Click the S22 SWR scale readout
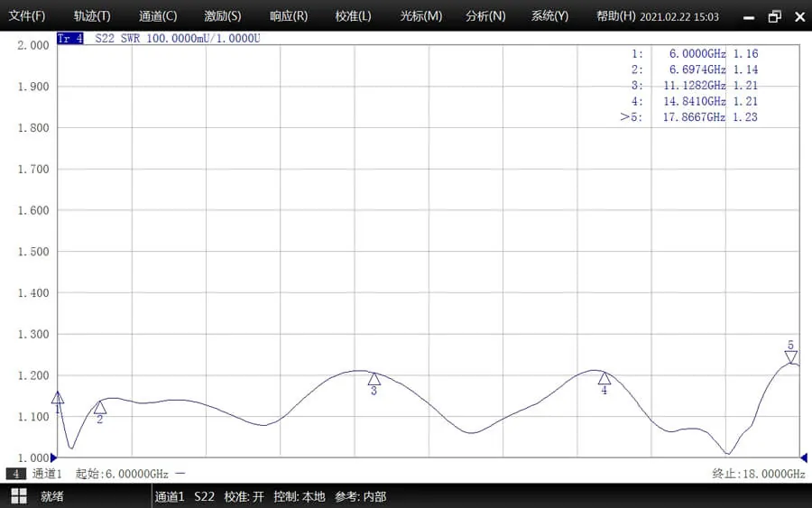This screenshot has height=508, width=812. tap(178, 38)
